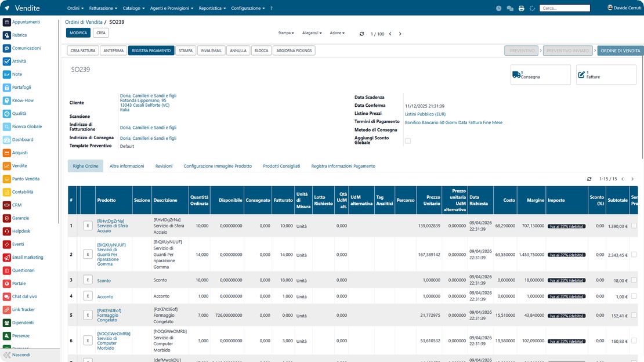The width and height of the screenshot is (644, 362).
Task: Open the row 1 line detail icon
Action: (x=88, y=226)
